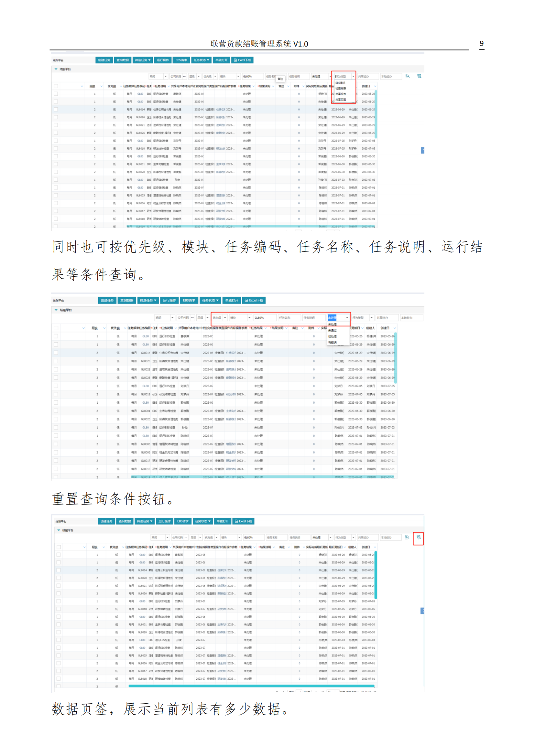Click reset-filter brush icon in bottom screenshot
This screenshot has height=756, width=535.
[x=418, y=537]
